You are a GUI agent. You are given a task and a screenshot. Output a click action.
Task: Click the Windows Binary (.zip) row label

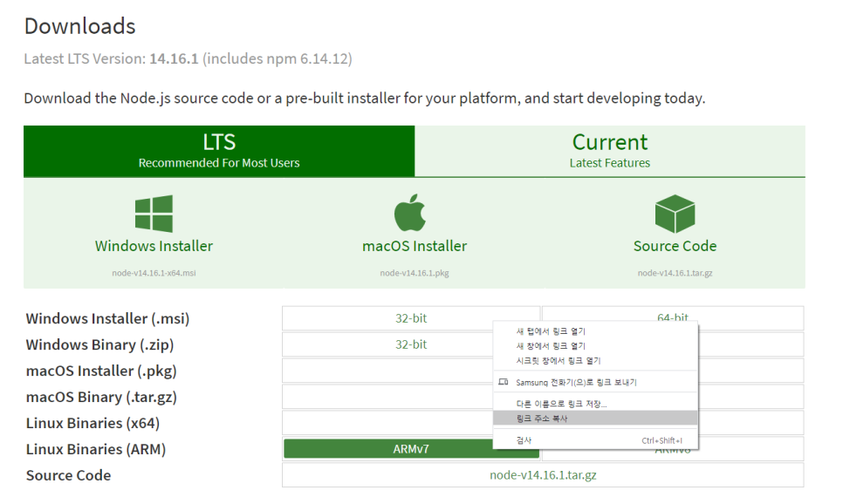100,345
